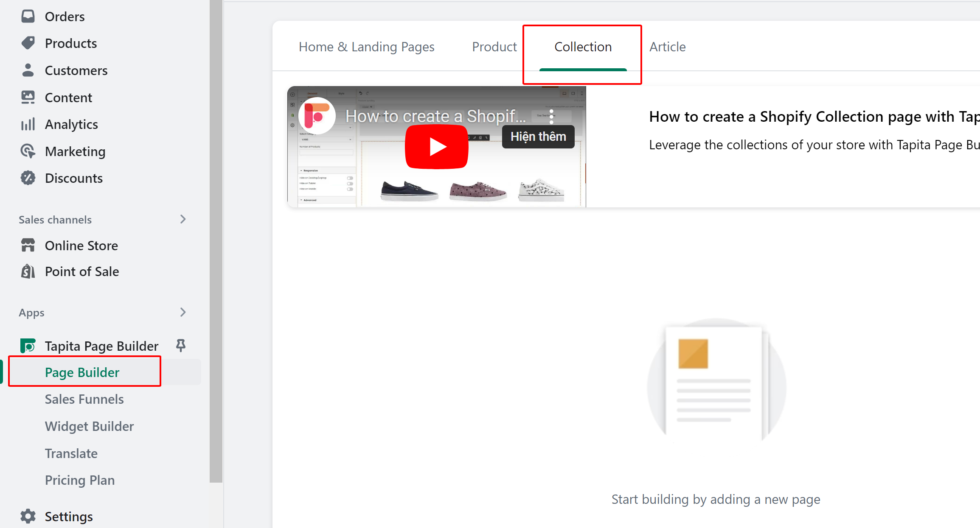Click the Analytics bar chart icon
The height and width of the screenshot is (528, 980).
(x=28, y=124)
